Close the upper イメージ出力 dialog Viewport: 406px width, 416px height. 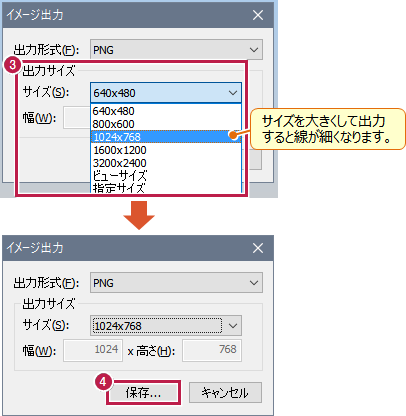258,15
